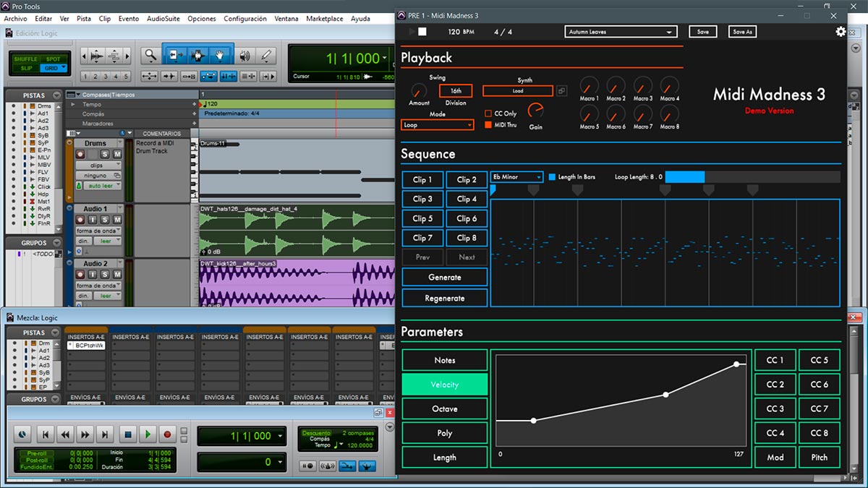Click return to zero transport button
The width and height of the screenshot is (868, 488).
coord(45,435)
